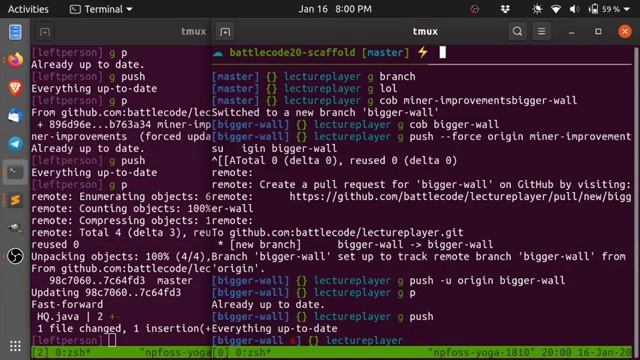Open the Wi-Fi status icon

click(556, 9)
